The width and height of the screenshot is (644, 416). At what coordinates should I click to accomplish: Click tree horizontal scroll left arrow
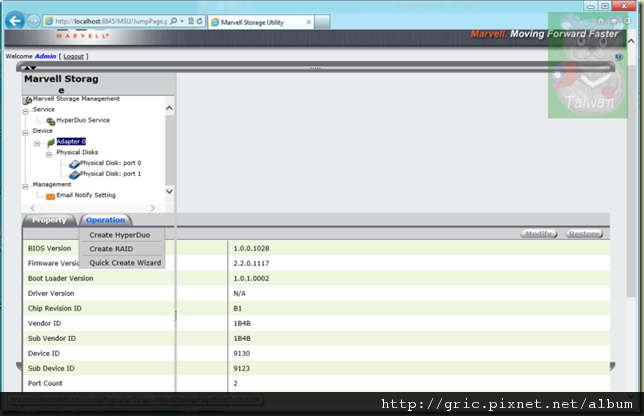pyautogui.click(x=33, y=208)
